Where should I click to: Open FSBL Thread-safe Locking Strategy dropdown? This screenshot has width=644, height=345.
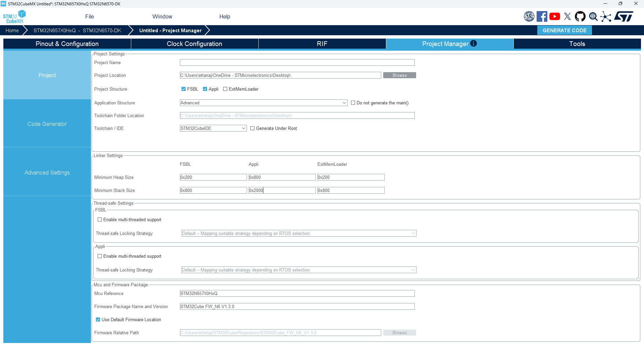(299, 233)
